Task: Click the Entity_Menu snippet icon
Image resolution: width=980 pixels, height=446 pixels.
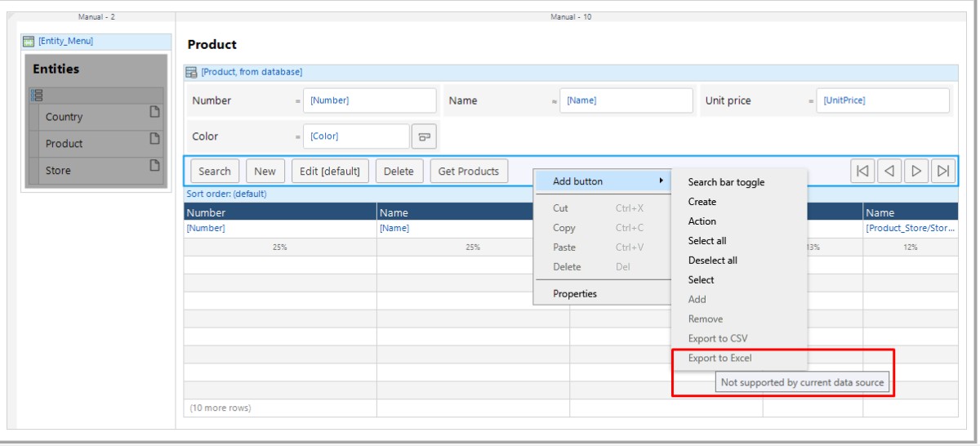Action: (27, 41)
